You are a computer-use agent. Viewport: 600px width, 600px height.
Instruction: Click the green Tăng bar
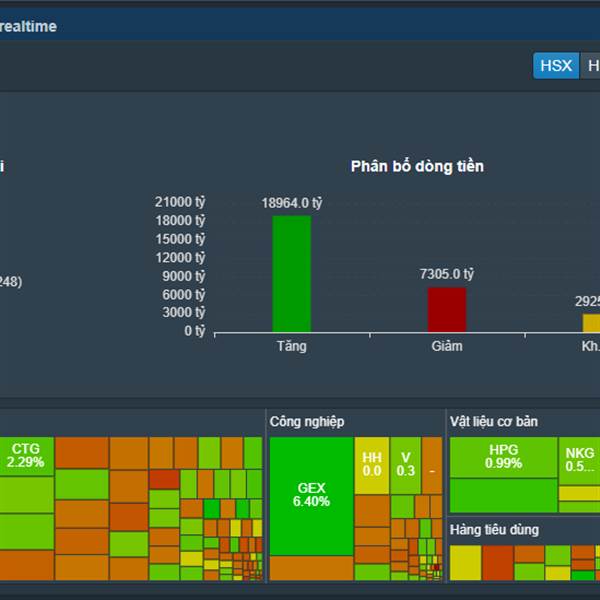[x=292, y=274]
